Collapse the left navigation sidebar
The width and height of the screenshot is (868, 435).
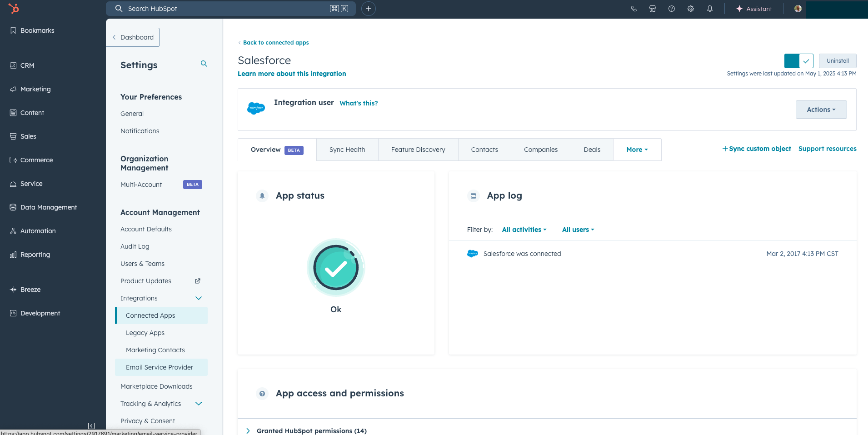(x=91, y=426)
